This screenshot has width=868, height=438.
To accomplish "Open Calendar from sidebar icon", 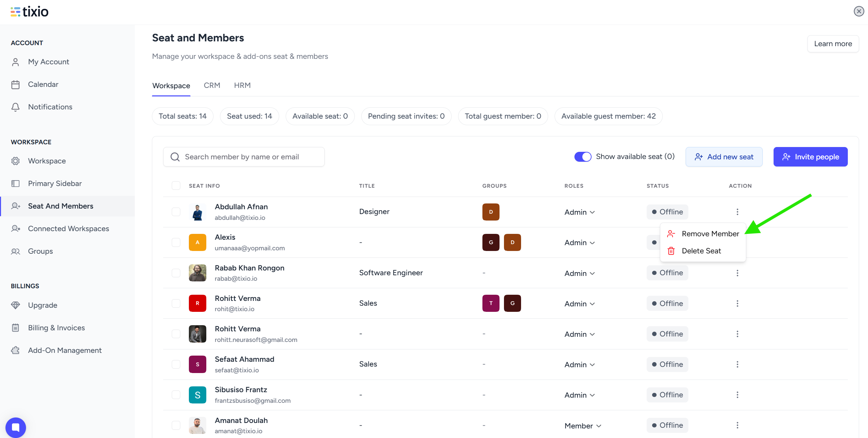I will pos(15,84).
